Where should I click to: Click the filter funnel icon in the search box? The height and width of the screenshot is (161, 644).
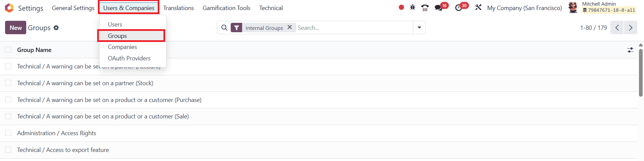pos(236,28)
